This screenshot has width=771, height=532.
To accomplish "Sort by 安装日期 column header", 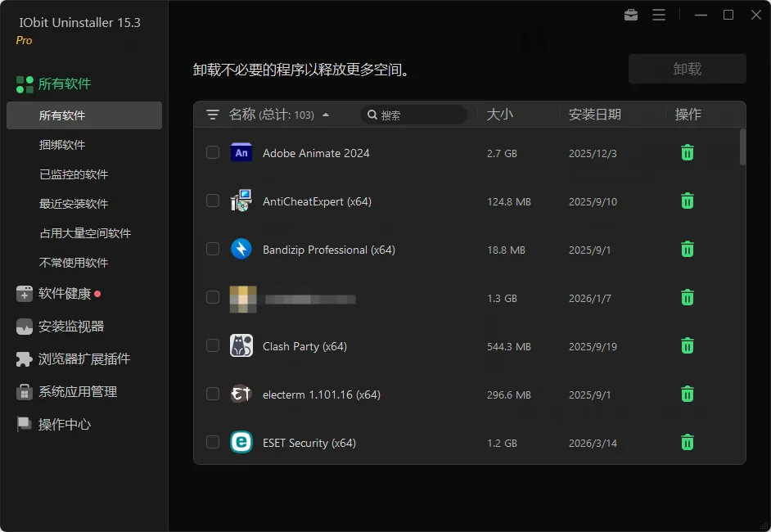I will pyautogui.click(x=594, y=115).
